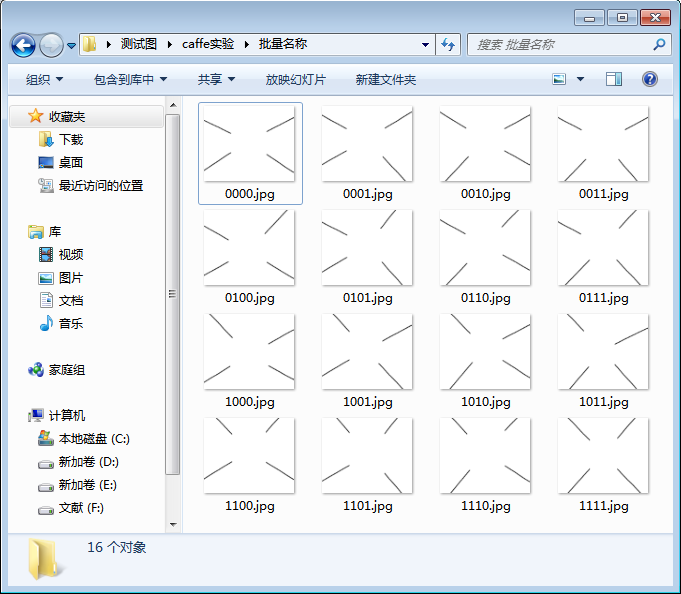Select the 0011.jpg thumbnail
This screenshot has height=594, width=681.
click(x=603, y=144)
